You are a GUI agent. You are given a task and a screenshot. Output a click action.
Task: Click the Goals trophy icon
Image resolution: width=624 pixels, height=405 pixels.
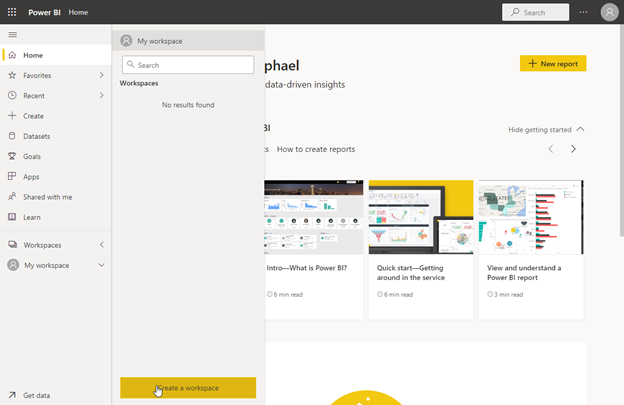12,156
